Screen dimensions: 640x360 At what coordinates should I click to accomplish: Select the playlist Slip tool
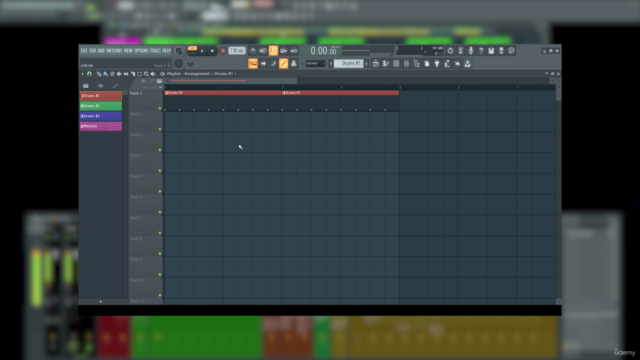point(126,74)
